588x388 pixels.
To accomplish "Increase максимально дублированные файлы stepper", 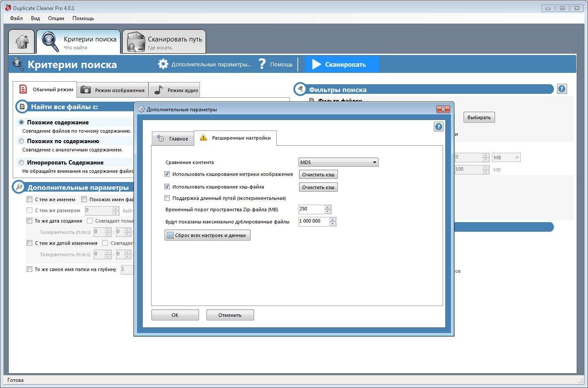I will (333, 220).
